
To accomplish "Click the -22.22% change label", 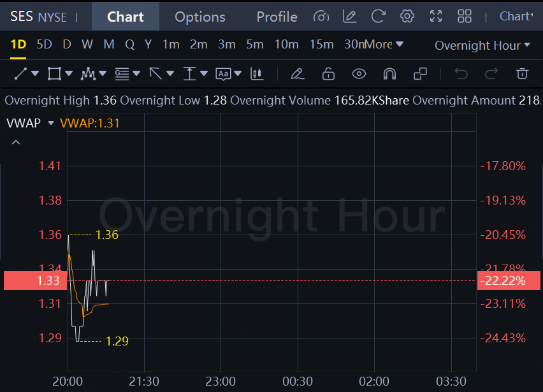I will tap(509, 280).
